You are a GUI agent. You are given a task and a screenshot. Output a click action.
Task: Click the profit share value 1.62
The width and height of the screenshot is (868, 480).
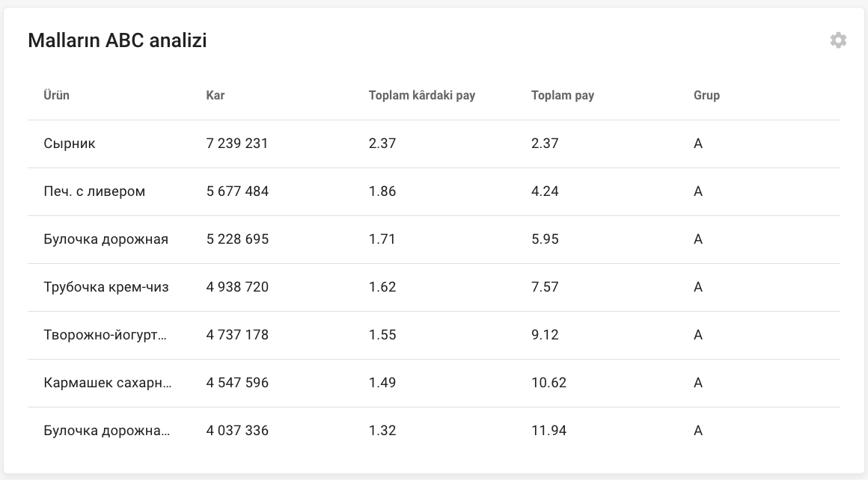(382, 287)
